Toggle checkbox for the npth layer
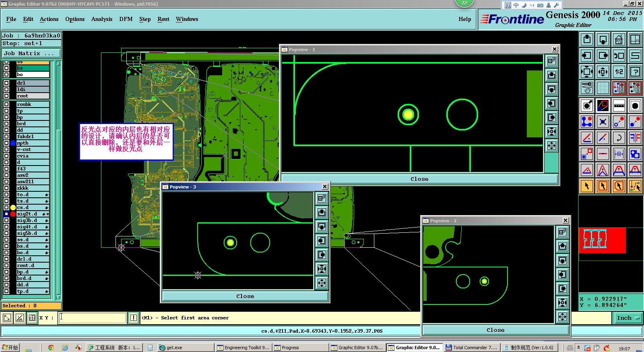Image resolution: width=644 pixels, height=352 pixels. coord(6,143)
